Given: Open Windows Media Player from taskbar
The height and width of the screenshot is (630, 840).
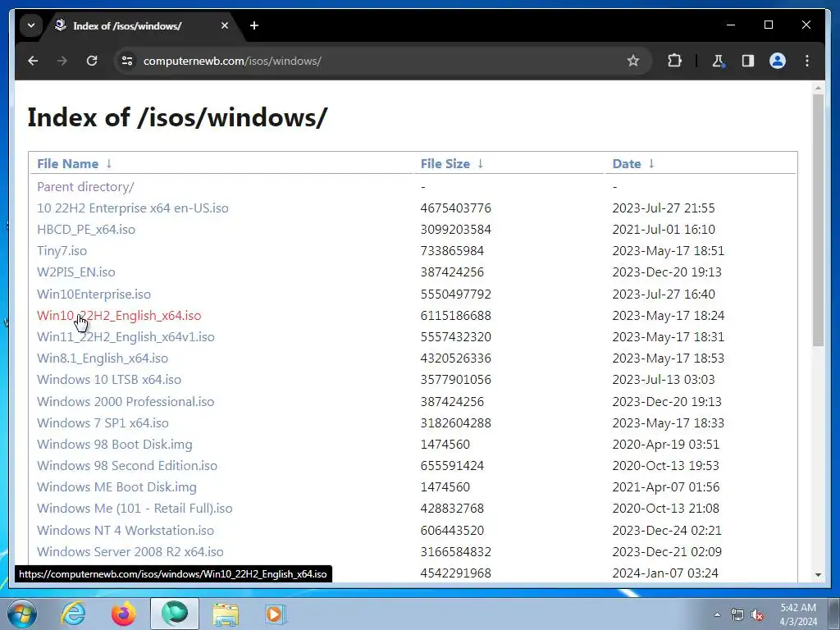Looking at the screenshot, I should pos(276,614).
